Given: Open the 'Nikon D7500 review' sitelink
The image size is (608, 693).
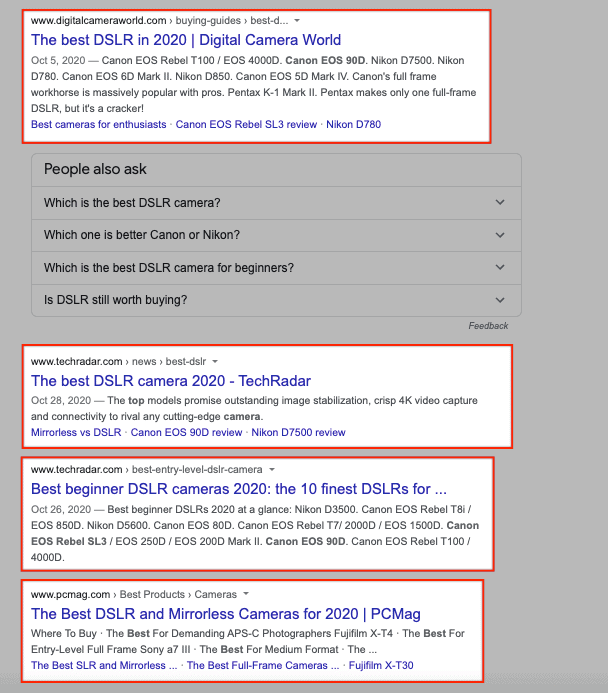Looking at the screenshot, I should click(298, 433).
